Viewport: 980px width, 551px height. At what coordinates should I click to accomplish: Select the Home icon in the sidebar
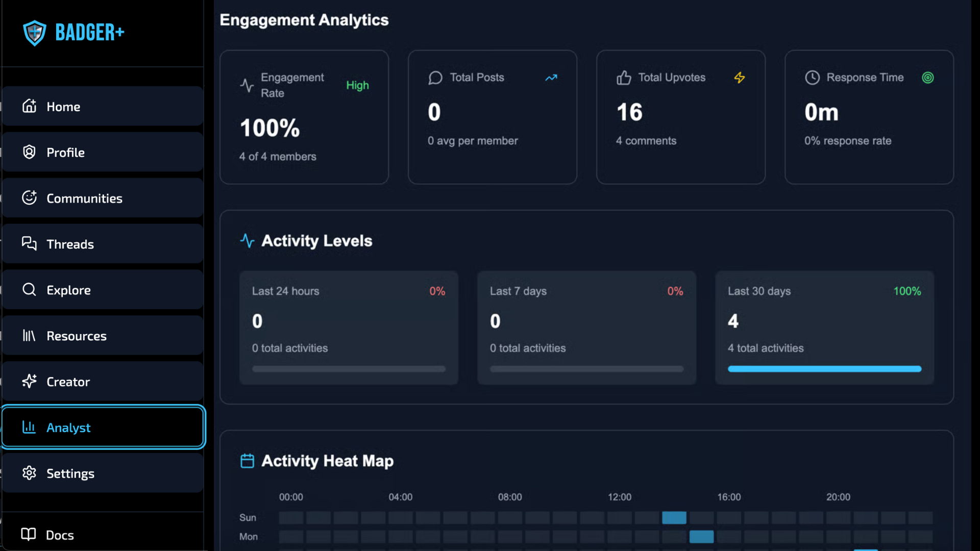29,106
